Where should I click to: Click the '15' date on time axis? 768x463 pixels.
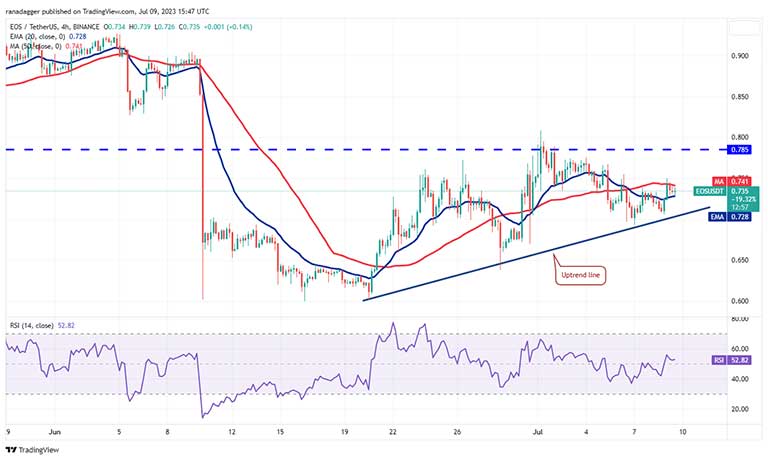point(280,432)
